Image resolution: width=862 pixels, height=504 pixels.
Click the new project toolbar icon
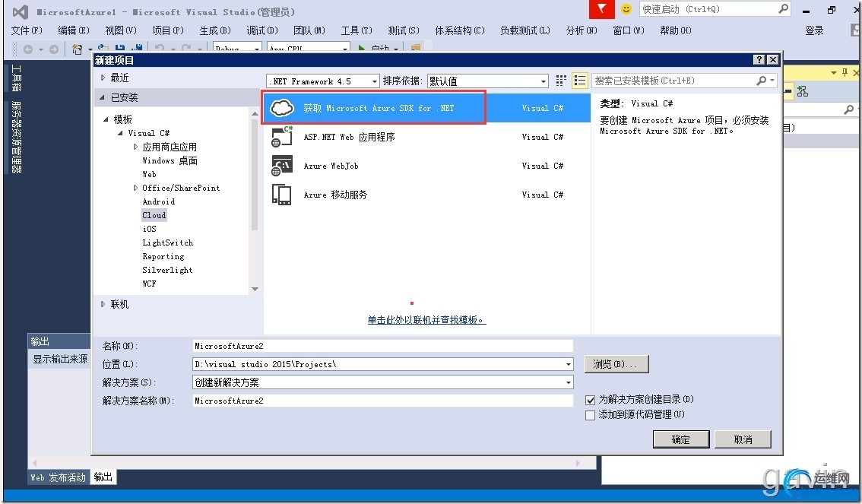click(x=78, y=49)
